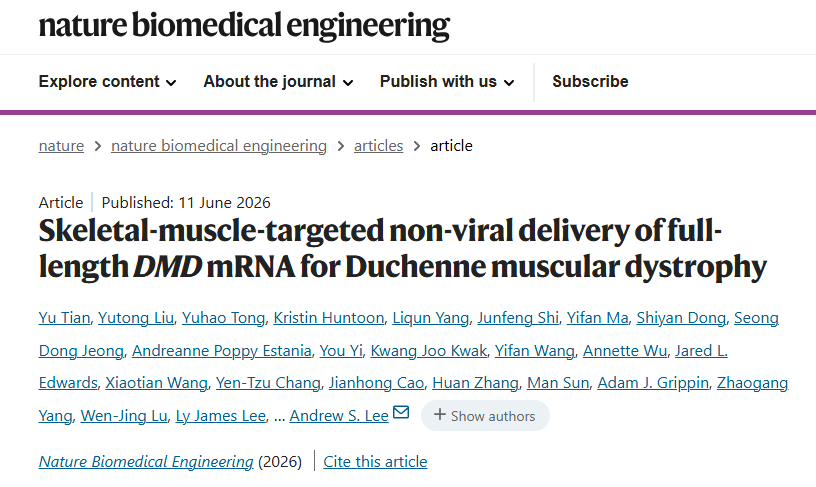Open author Adam J. Grippin's info
Screen dimensions: 816x487
tap(653, 383)
